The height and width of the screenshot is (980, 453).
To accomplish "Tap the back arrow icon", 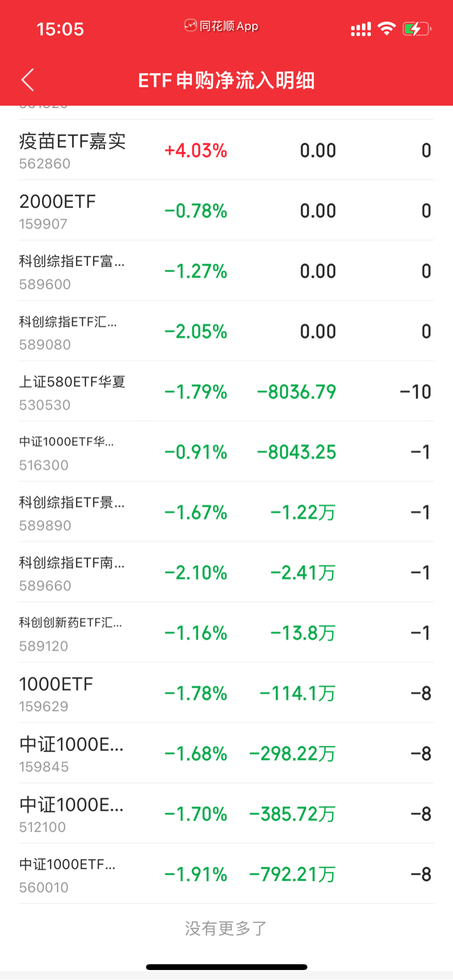I will pyautogui.click(x=28, y=80).
